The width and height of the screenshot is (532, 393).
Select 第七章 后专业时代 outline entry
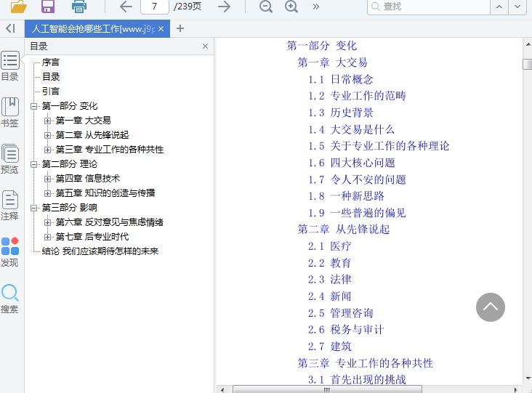[92, 237]
